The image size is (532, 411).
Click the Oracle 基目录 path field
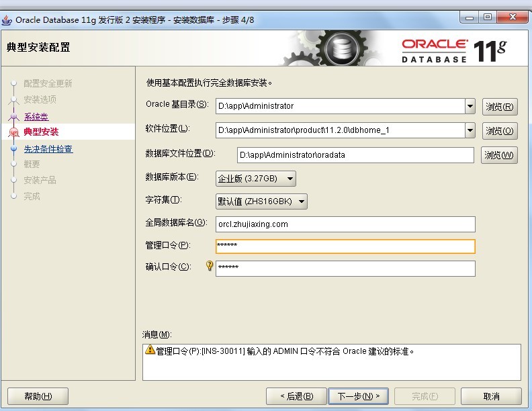341,106
